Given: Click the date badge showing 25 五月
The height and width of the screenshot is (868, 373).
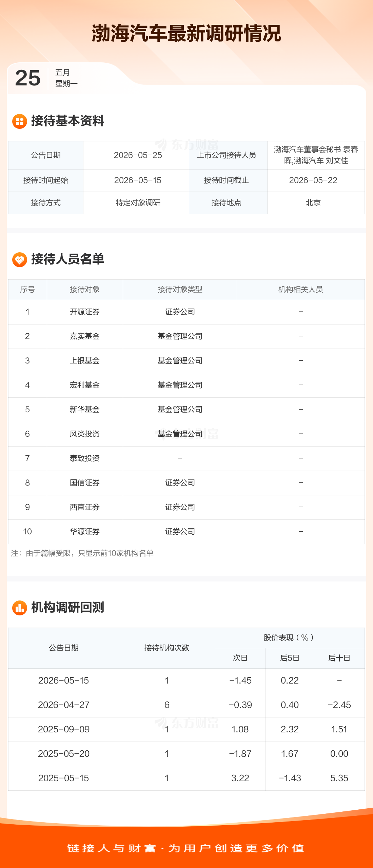Looking at the screenshot, I should coord(46,78).
